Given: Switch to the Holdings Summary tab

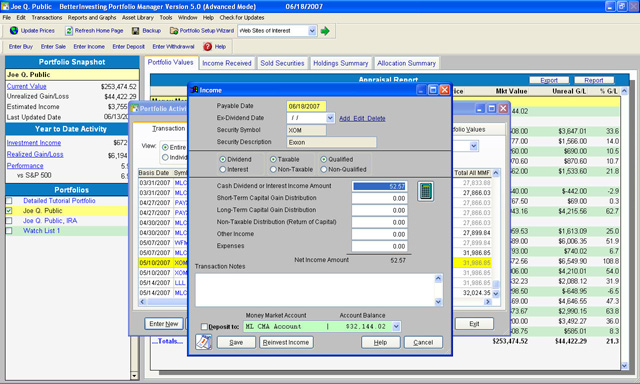Looking at the screenshot, I should 340,63.
